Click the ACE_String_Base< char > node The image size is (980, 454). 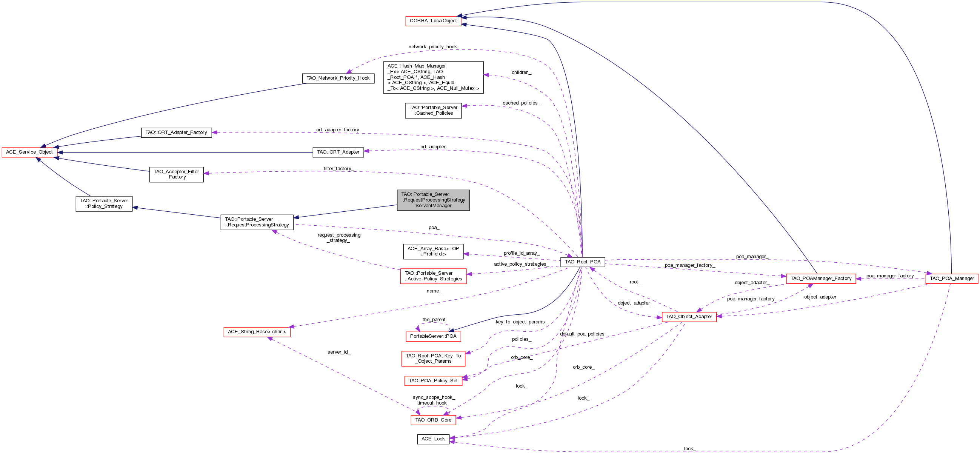click(257, 332)
